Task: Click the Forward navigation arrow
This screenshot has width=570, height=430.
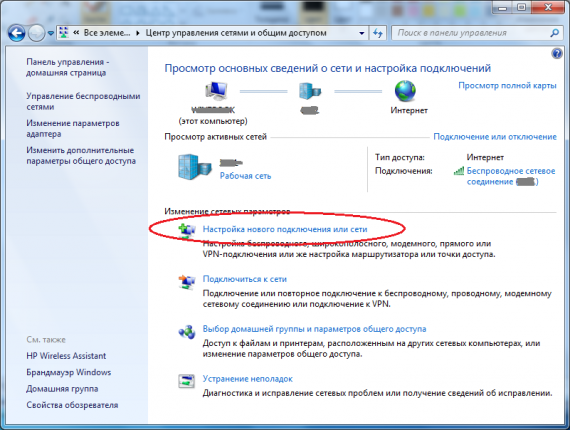Action: coord(36,33)
